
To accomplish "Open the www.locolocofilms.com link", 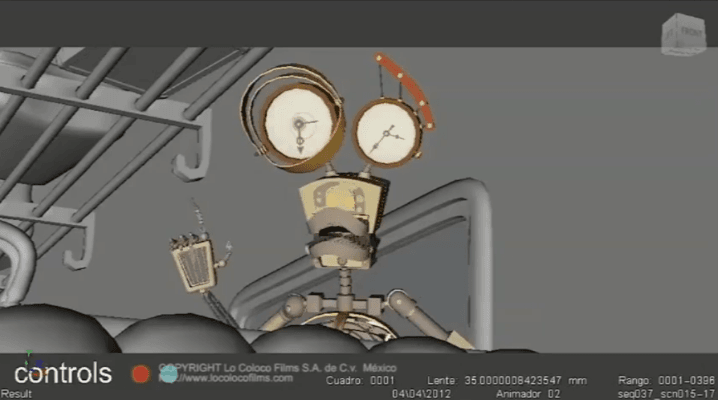I will (226, 378).
